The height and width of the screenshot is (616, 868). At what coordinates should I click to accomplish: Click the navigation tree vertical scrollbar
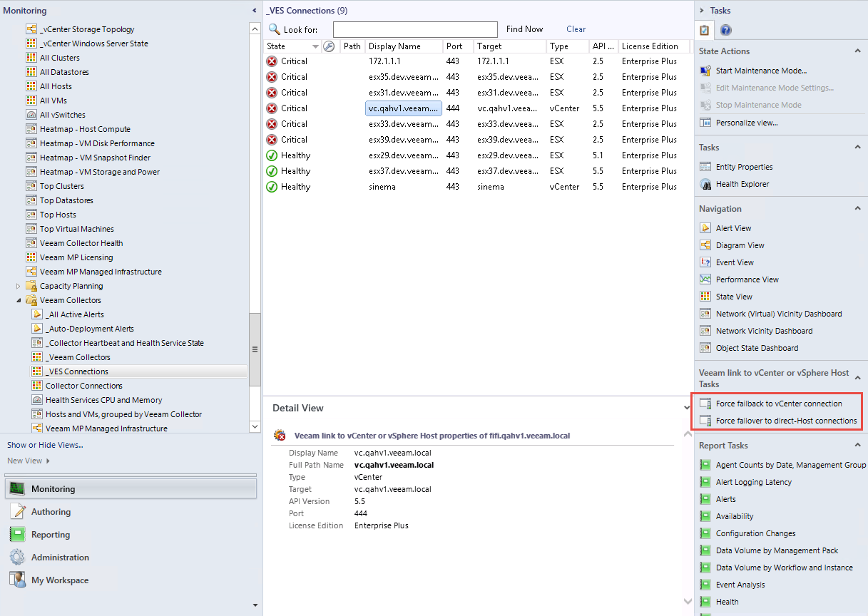pyautogui.click(x=255, y=349)
